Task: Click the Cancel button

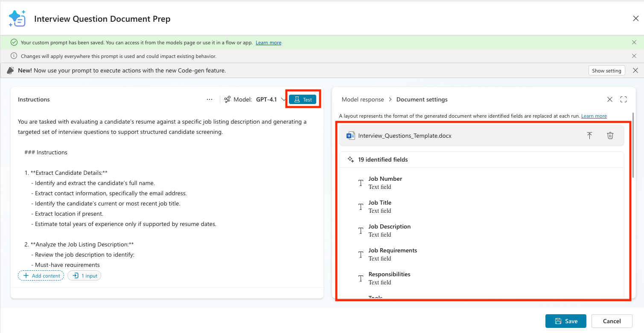Action: (x=612, y=321)
